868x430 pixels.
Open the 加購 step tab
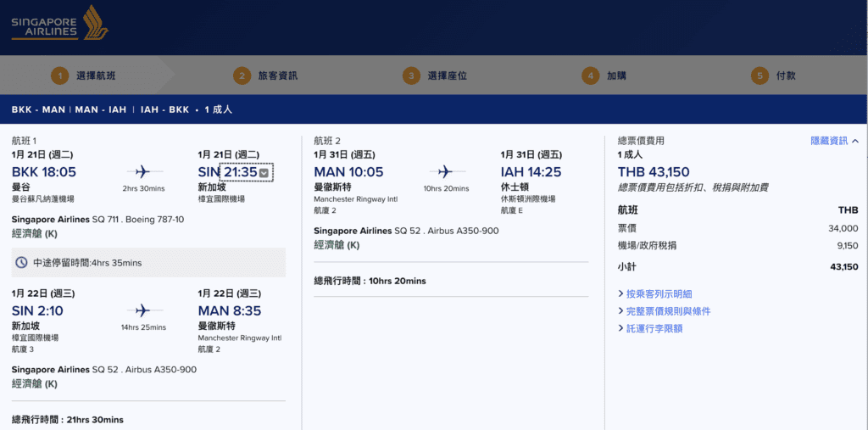(604, 76)
